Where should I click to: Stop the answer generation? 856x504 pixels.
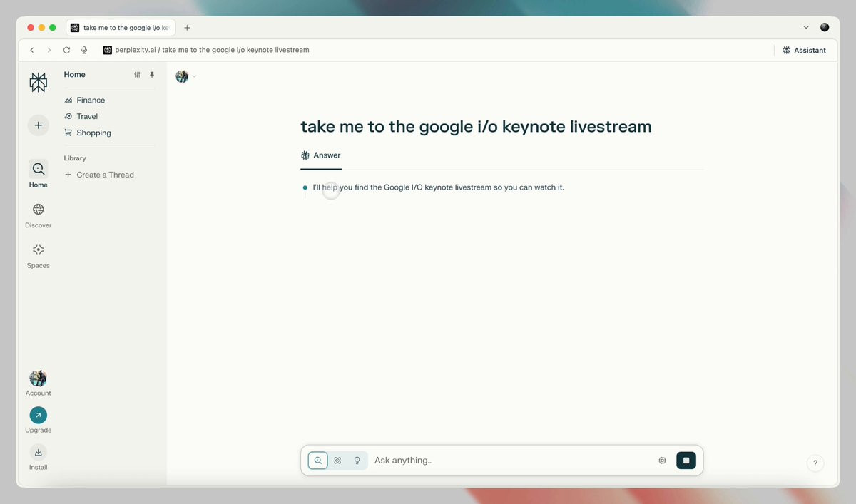[686, 461]
